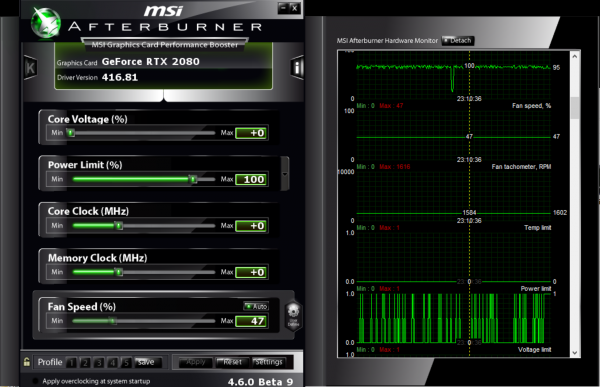Click the Power Limit slider handle
The height and width of the screenshot is (387, 600).
pyautogui.click(x=193, y=179)
